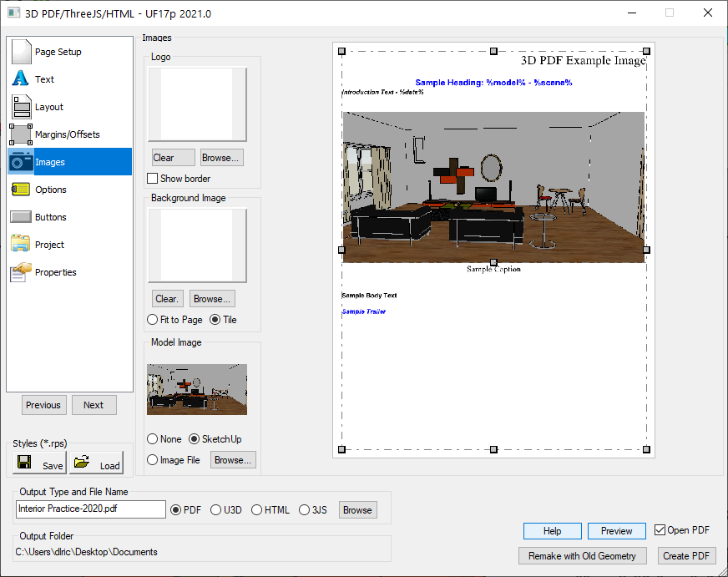The image size is (728, 577).
Task: Select the Page Setup icon
Action: pos(21,51)
